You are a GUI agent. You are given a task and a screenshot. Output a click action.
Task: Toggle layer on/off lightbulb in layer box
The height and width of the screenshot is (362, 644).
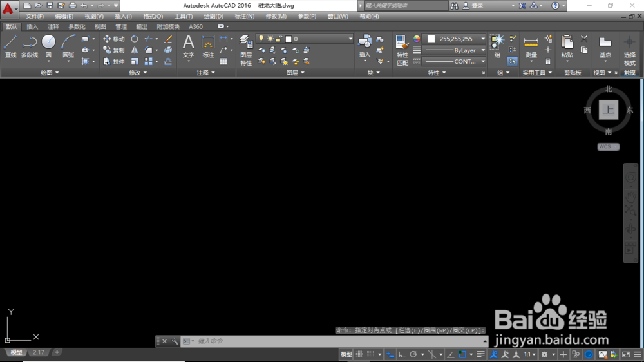coord(261,39)
